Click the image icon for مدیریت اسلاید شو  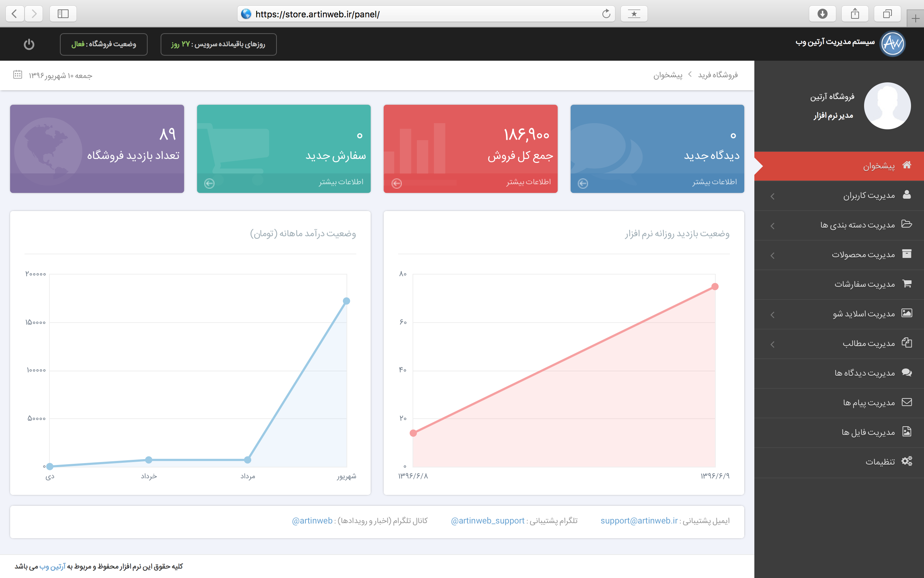pyautogui.click(x=907, y=313)
